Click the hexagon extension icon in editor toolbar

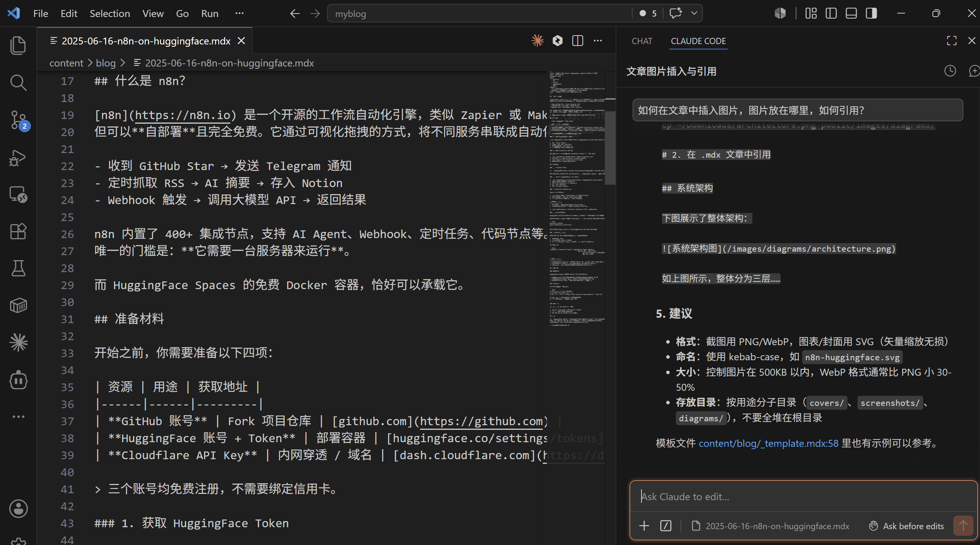point(558,41)
